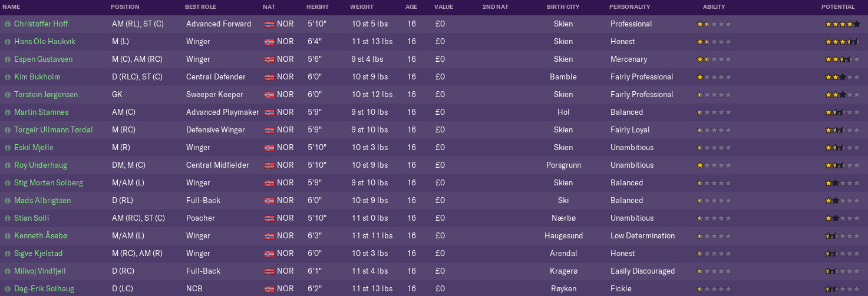
Task: Open info icon for Torstein Jørgensen
Action: pyautogui.click(x=8, y=95)
